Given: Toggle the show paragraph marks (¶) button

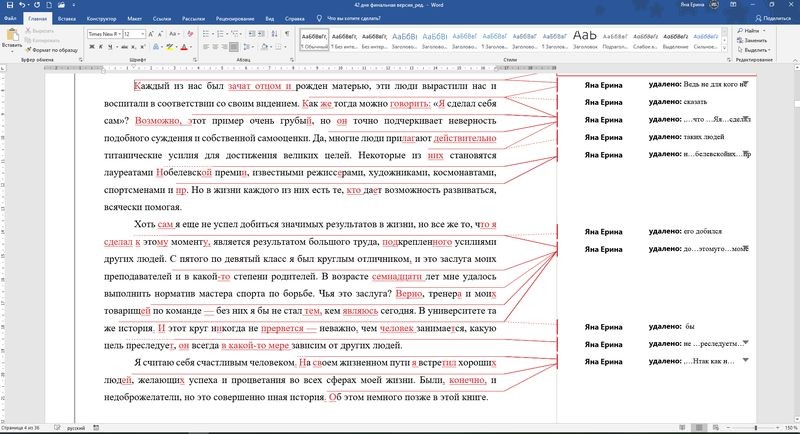Looking at the screenshot, I should pyautogui.click(x=287, y=34).
